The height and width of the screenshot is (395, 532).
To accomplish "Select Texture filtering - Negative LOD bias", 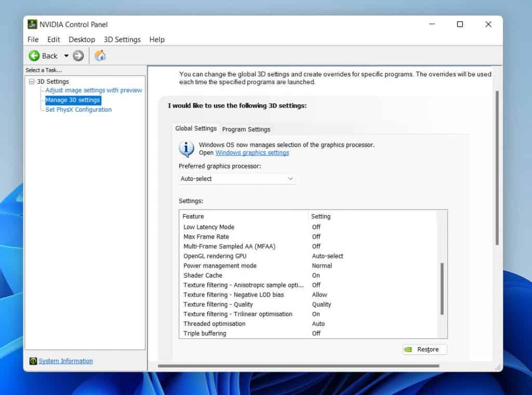I will pyautogui.click(x=308, y=295).
